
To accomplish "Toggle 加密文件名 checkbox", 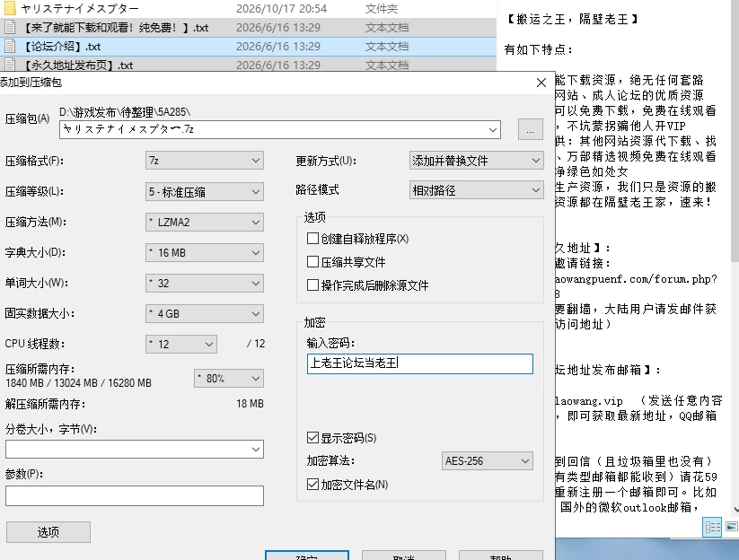I will (312, 485).
